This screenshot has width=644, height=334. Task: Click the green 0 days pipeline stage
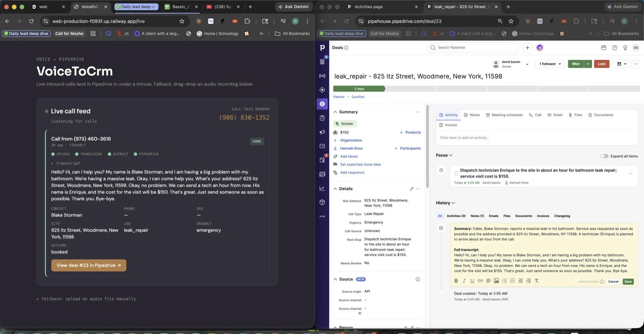[x=359, y=89]
